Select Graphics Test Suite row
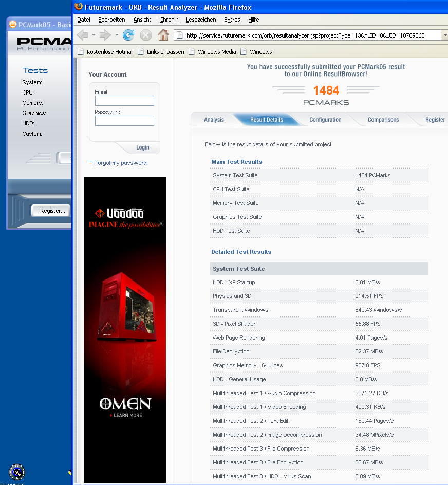The height and width of the screenshot is (485, 448). click(x=319, y=217)
